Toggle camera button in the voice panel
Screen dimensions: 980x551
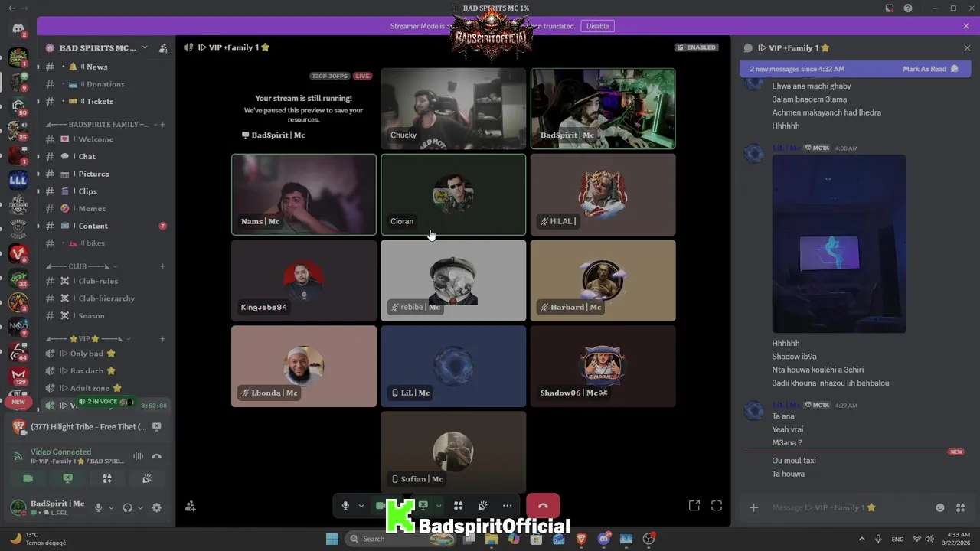[28, 478]
